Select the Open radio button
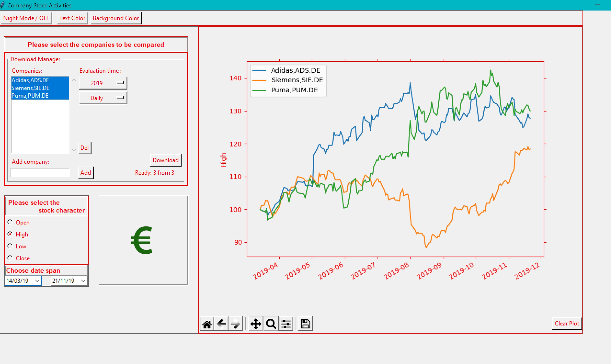This screenshot has width=611, height=364. (x=10, y=222)
